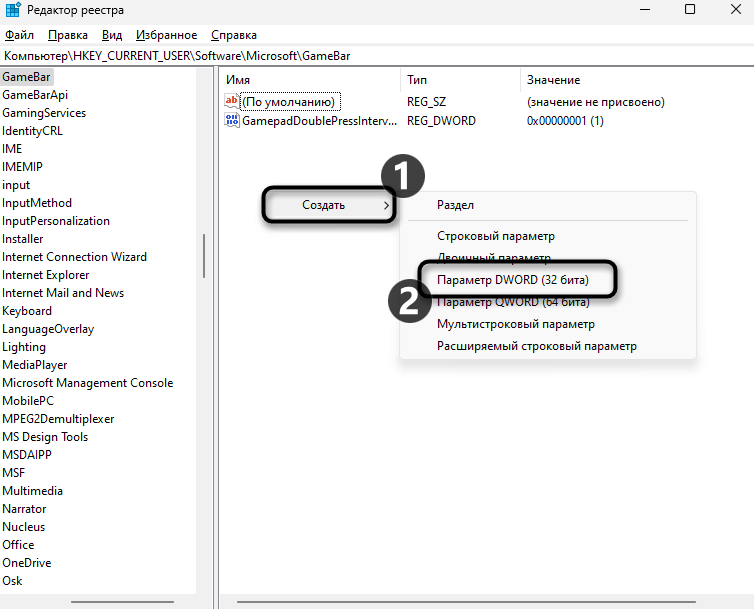Click the REG_SZ type cell
Viewport: 754px width, 609px height.
427,102
